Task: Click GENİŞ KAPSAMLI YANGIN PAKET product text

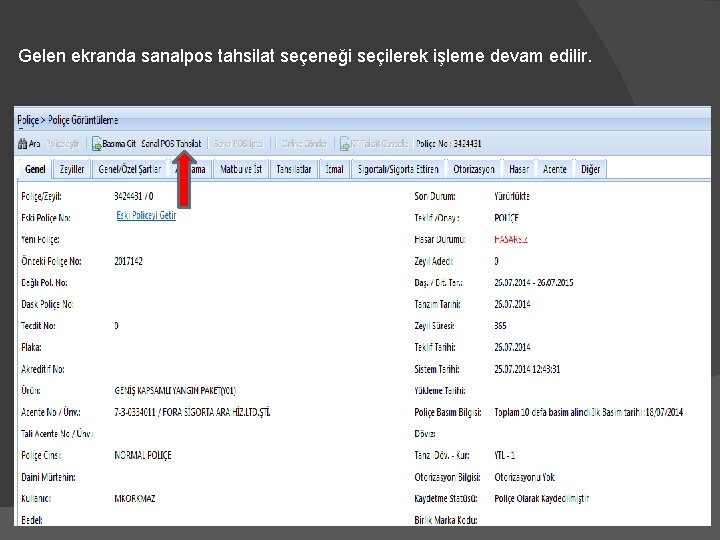Action: coord(175,391)
